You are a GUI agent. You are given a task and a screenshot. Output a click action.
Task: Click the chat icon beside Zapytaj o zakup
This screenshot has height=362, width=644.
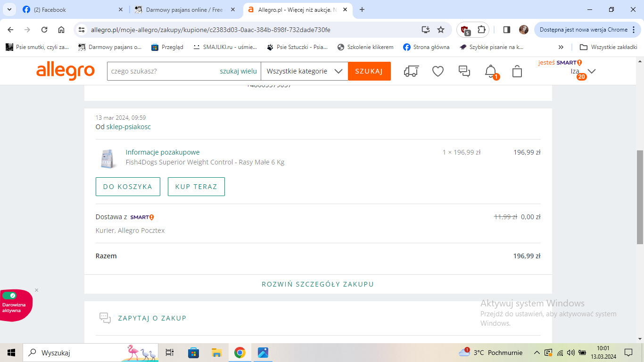coord(105,318)
